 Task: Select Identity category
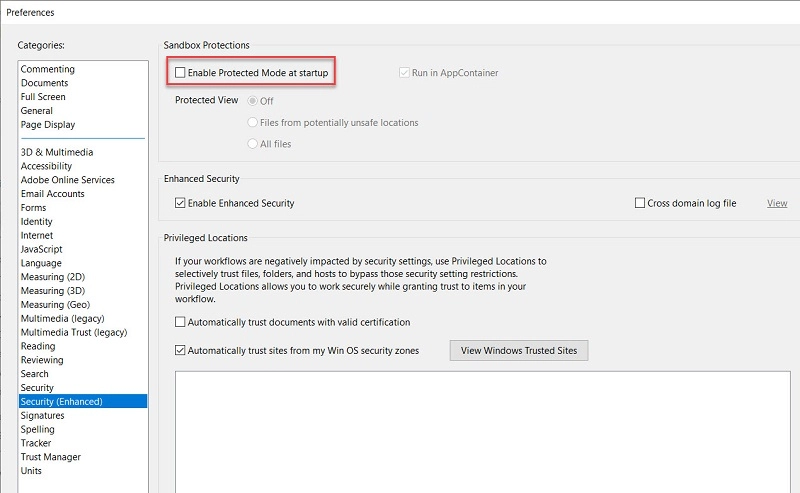click(x=36, y=221)
